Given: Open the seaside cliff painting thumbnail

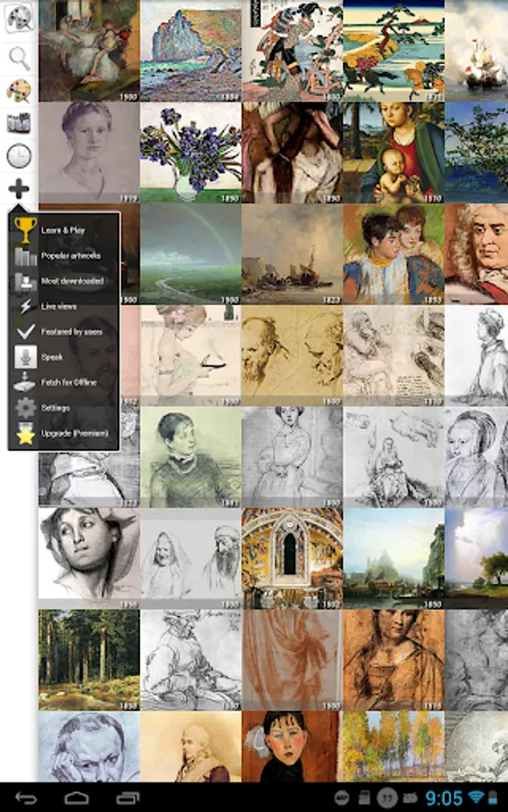Looking at the screenshot, I should 190,51.
